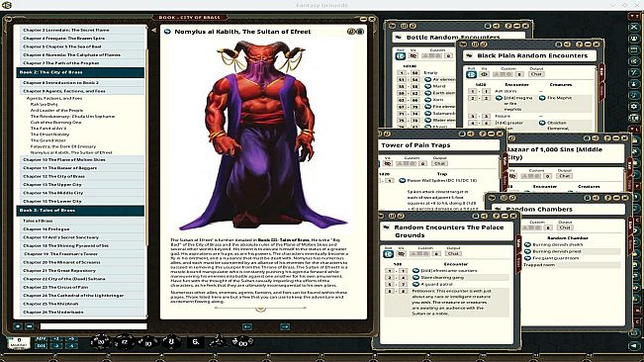This screenshot has width=644, height=362.
Task: Click the index search input field
Action: point(93,326)
